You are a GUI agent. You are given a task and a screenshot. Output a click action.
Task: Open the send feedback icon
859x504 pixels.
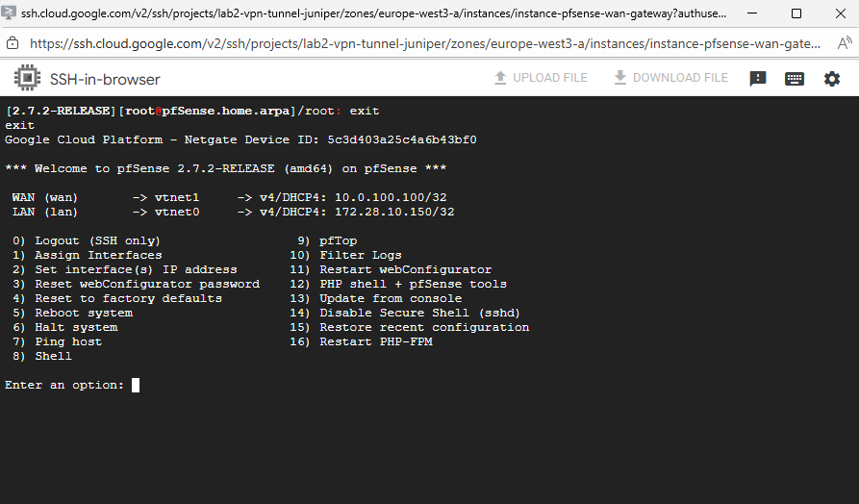click(758, 79)
